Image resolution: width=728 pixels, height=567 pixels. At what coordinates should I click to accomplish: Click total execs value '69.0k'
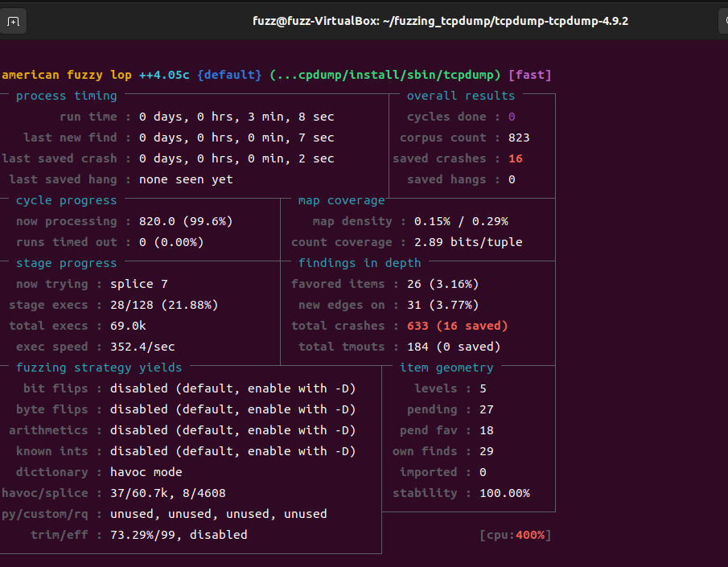point(128,326)
